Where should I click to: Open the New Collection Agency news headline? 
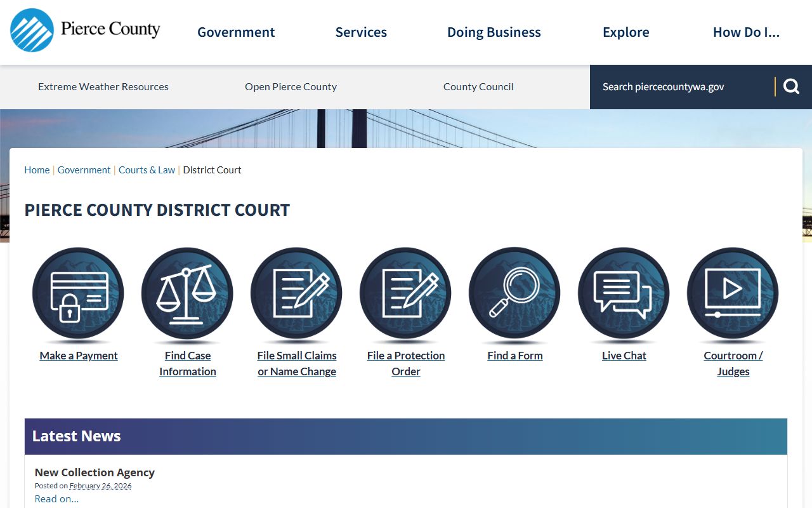click(95, 472)
